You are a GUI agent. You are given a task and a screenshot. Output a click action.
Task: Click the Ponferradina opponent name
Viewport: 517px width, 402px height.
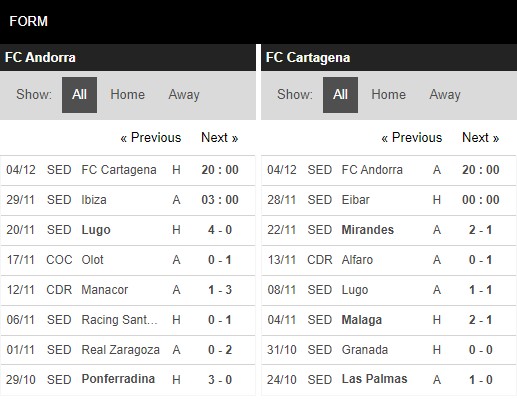coord(118,379)
